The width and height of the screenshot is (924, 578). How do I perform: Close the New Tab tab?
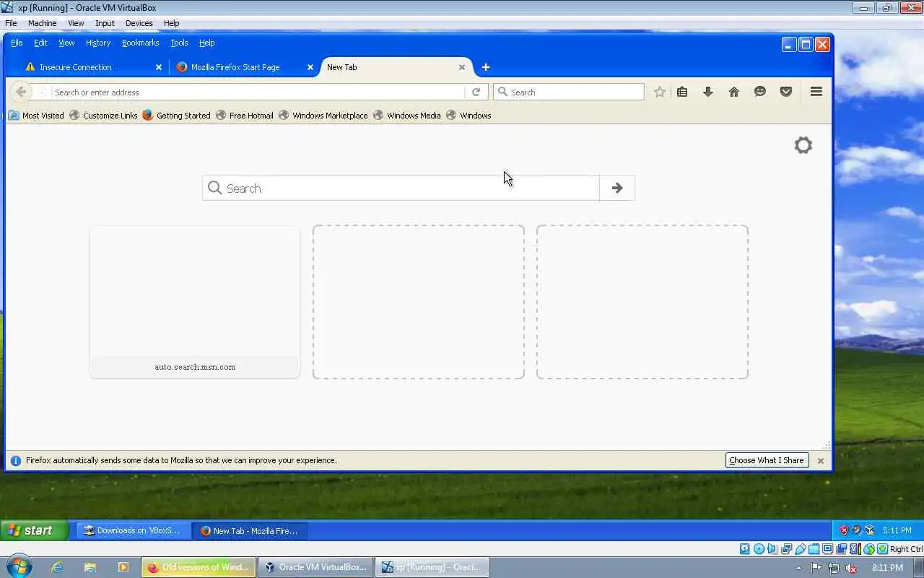[462, 67]
